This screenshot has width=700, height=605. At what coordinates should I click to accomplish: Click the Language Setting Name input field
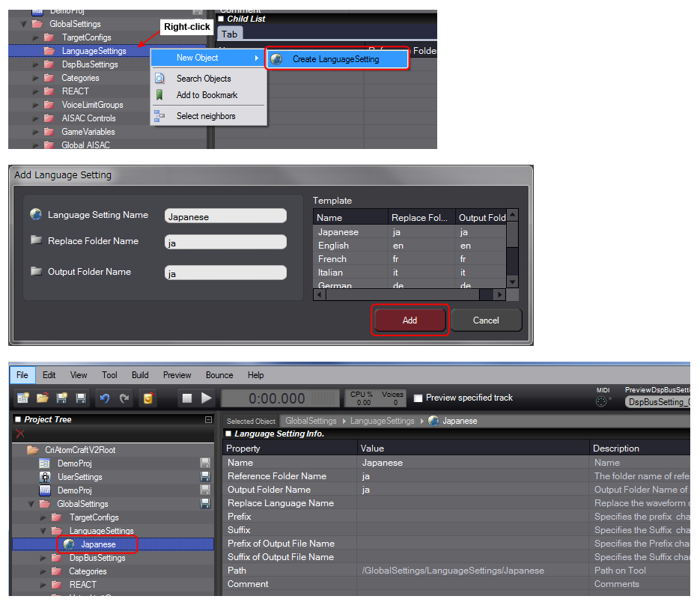coord(226,216)
